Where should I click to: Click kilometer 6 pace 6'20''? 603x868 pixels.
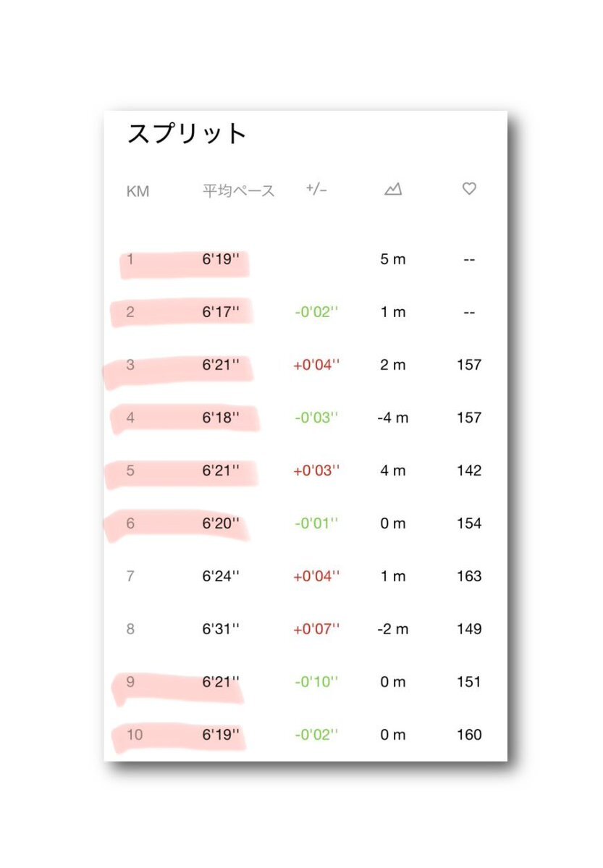[x=221, y=523]
